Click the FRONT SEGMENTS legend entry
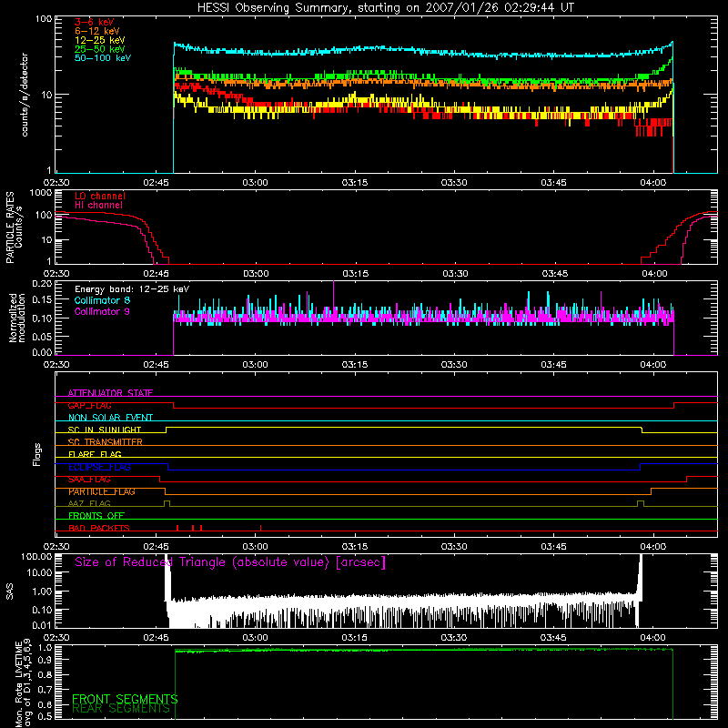This screenshot has width=728, height=728. click(x=125, y=699)
